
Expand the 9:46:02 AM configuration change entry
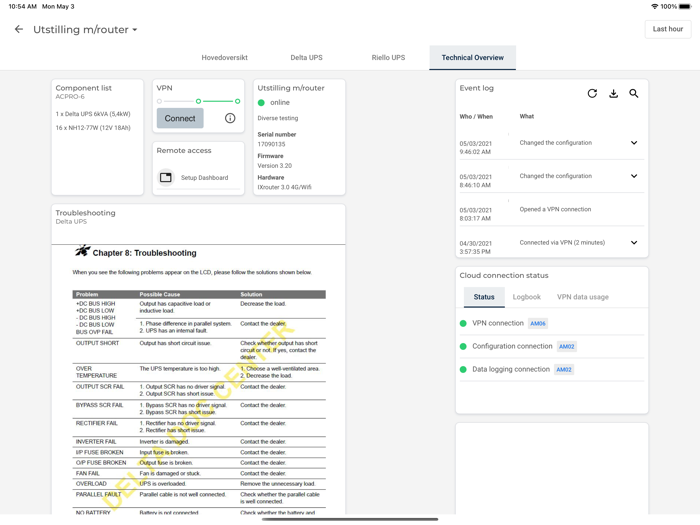(634, 143)
